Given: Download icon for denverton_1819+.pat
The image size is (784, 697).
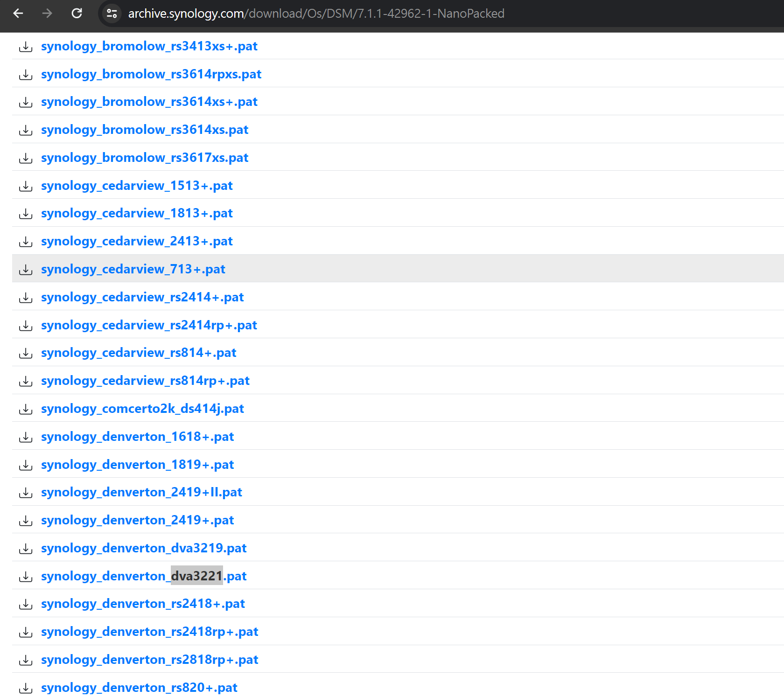Looking at the screenshot, I should tap(26, 465).
